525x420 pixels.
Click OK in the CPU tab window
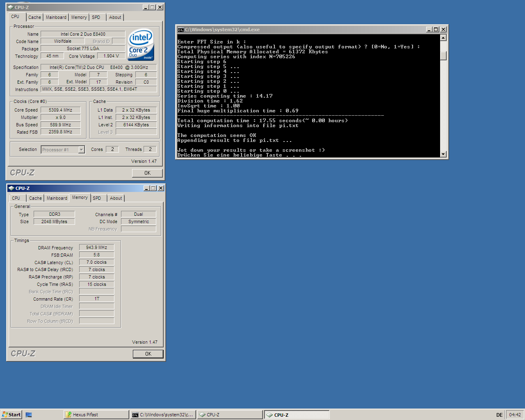click(x=147, y=173)
